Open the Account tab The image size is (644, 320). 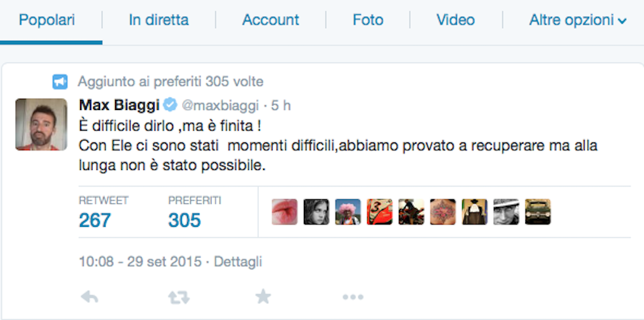pos(271,20)
